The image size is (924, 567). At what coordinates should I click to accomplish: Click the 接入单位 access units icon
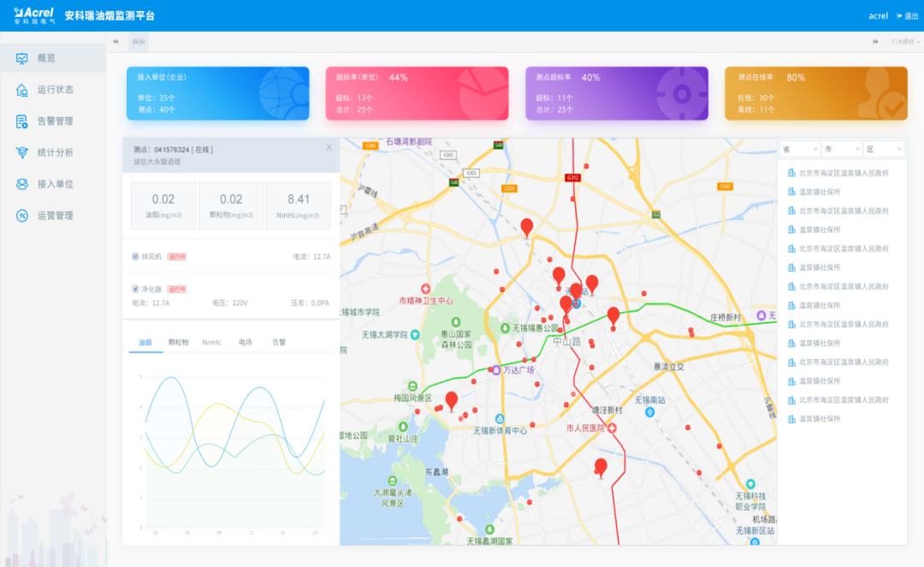[x=22, y=184]
